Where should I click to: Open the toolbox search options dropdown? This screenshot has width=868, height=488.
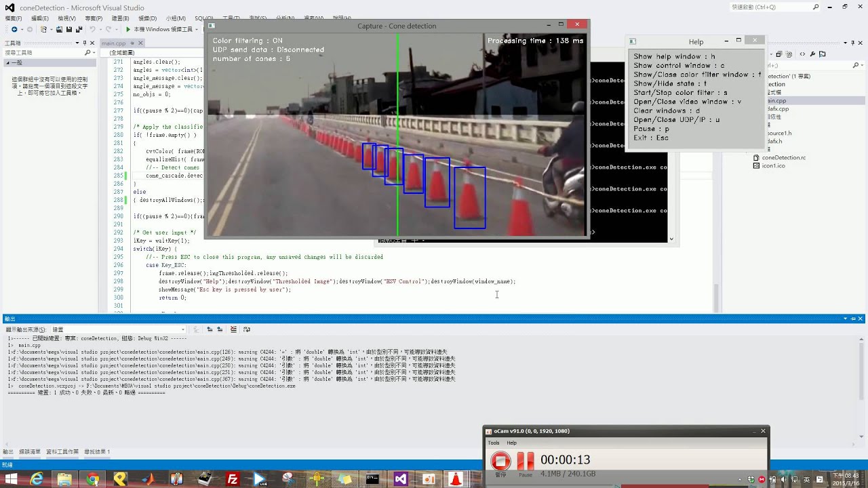(x=93, y=52)
